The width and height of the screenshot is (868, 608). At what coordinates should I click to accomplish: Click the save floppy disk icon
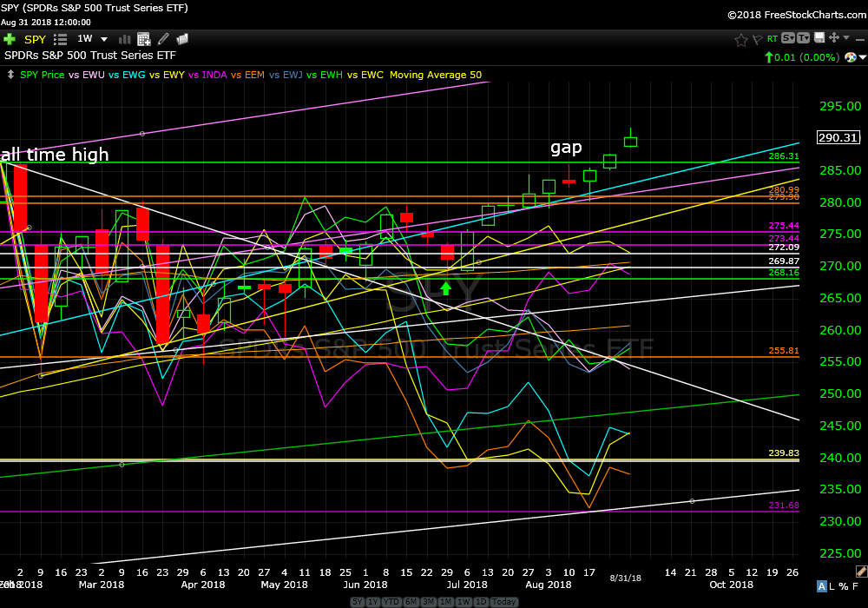[x=819, y=39]
